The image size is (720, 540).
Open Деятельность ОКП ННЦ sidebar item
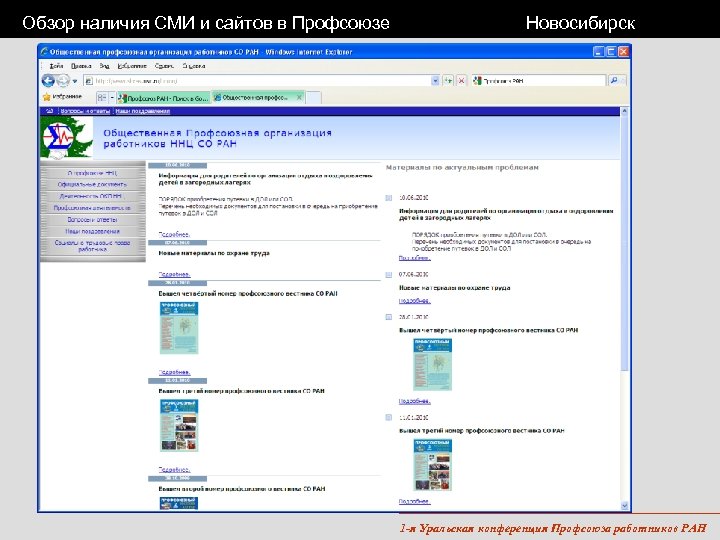coord(92,196)
